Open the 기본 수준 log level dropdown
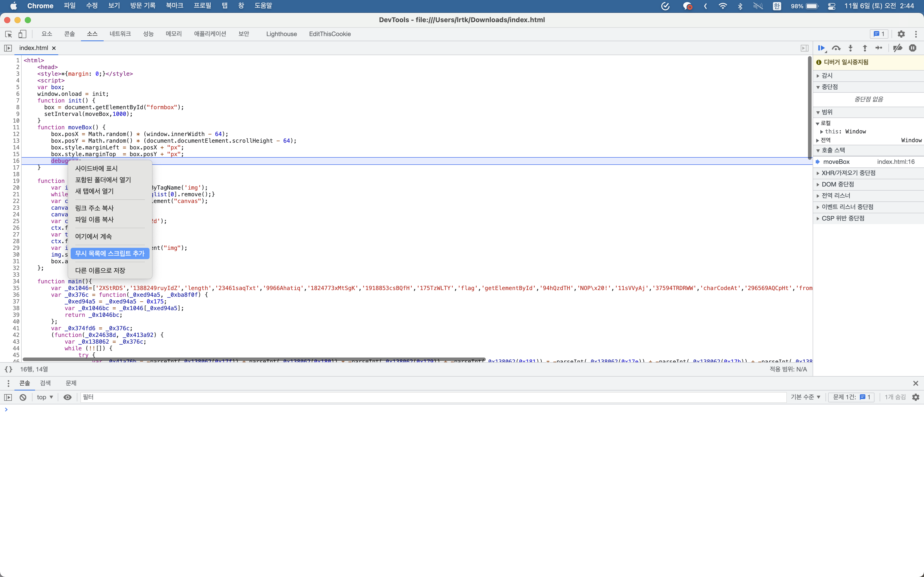 pyautogui.click(x=805, y=397)
